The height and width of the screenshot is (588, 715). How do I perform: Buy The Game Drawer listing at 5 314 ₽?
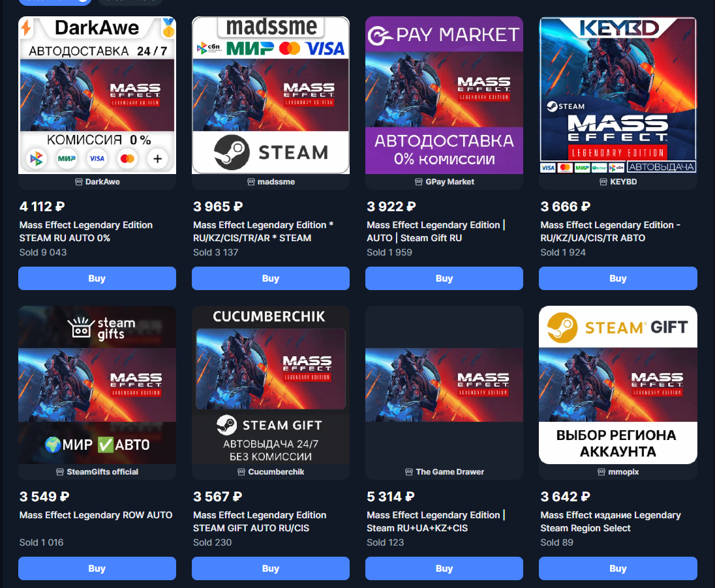click(444, 568)
